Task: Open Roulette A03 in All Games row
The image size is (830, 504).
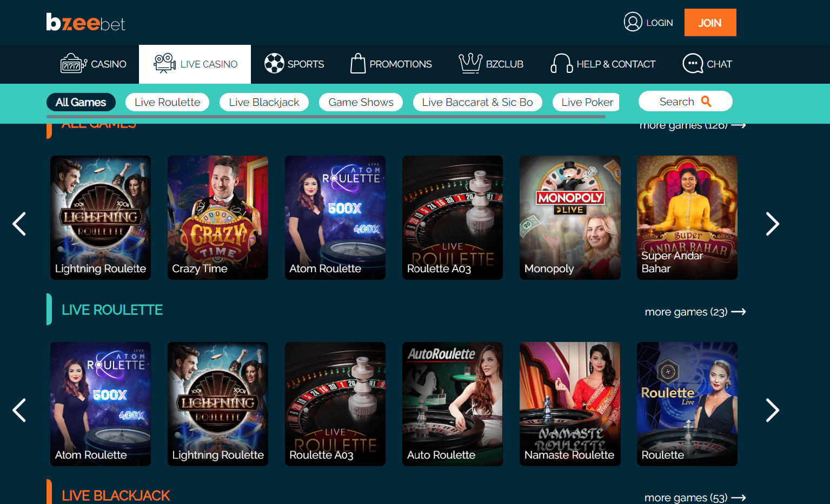Action: pyautogui.click(x=453, y=218)
